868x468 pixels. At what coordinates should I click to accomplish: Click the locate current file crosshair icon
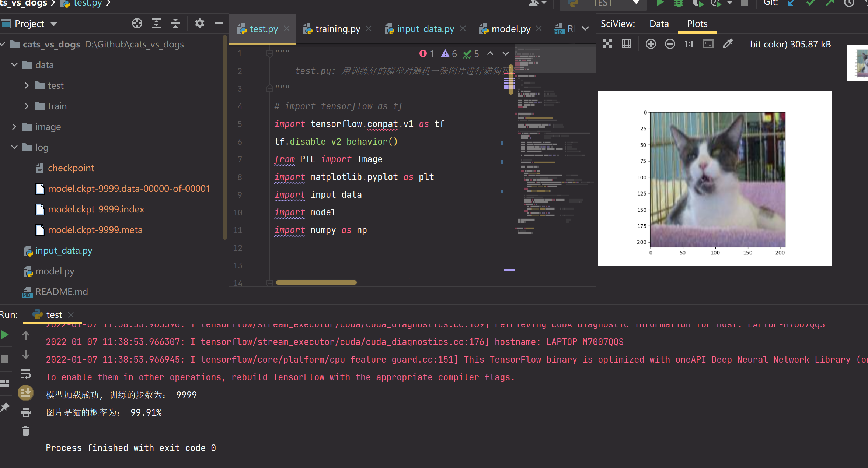(137, 24)
